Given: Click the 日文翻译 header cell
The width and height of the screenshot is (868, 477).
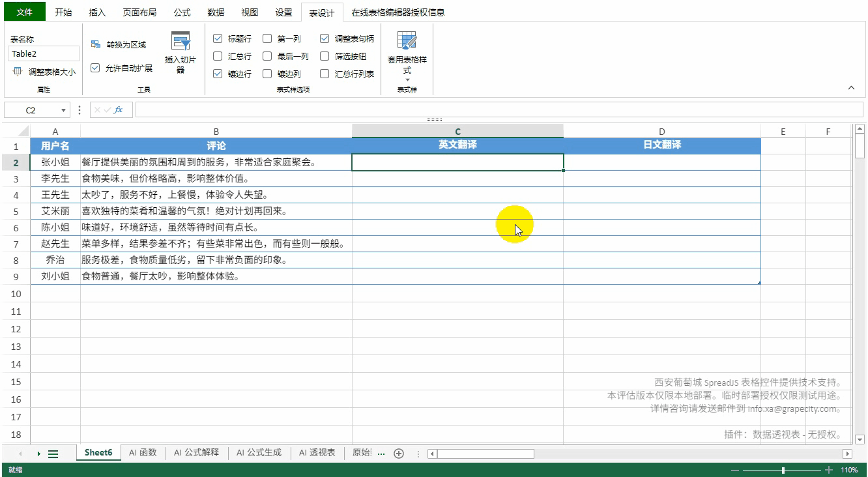Looking at the screenshot, I should (662, 146).
